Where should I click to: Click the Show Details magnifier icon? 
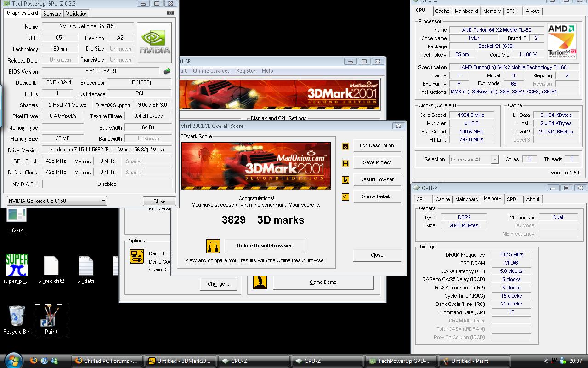tap(345, 197)
